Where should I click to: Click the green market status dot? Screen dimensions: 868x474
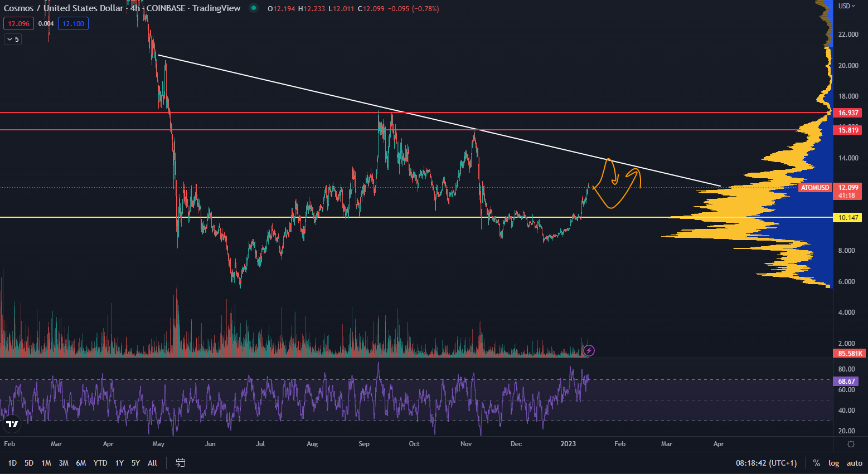(x=254, y=8)
